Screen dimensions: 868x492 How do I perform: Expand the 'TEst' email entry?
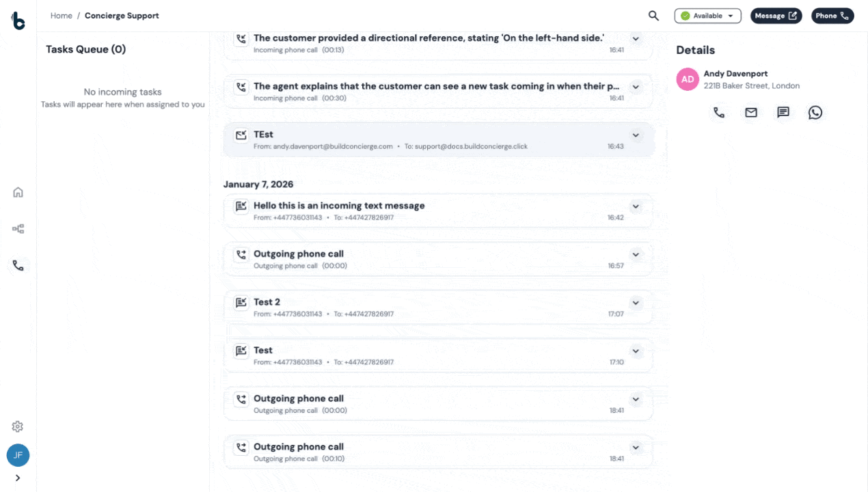(x=636, y=135)
